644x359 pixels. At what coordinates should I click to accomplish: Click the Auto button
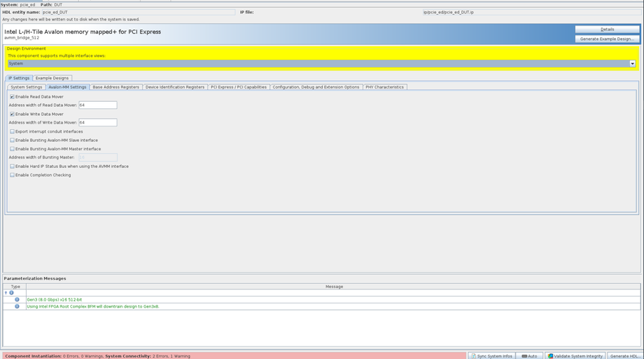[x=529, y=355]
